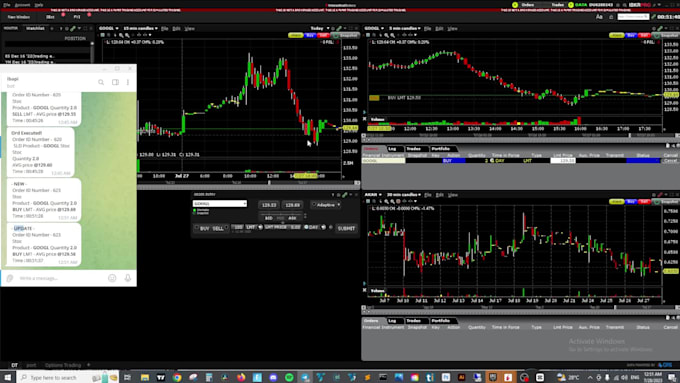This screenshot has width=680, height=383.
Task: Zoom out on the GOOGL 15 min chart
Action: [x=127, y=35]
